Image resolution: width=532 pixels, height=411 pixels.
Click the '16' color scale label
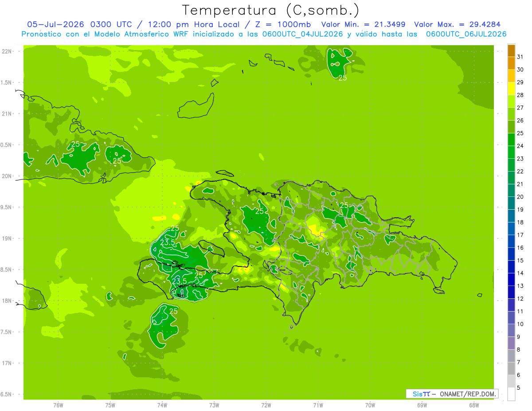coord(520,248)
